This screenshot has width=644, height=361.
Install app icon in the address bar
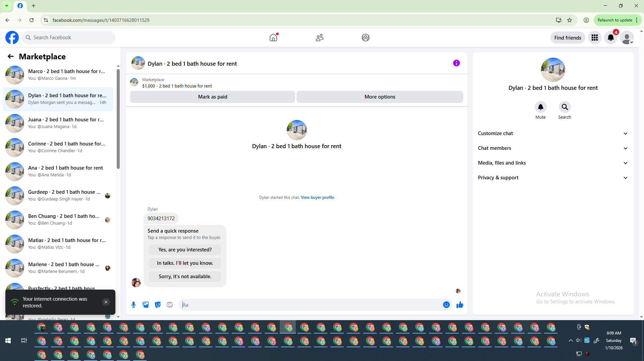coord(558,20)
